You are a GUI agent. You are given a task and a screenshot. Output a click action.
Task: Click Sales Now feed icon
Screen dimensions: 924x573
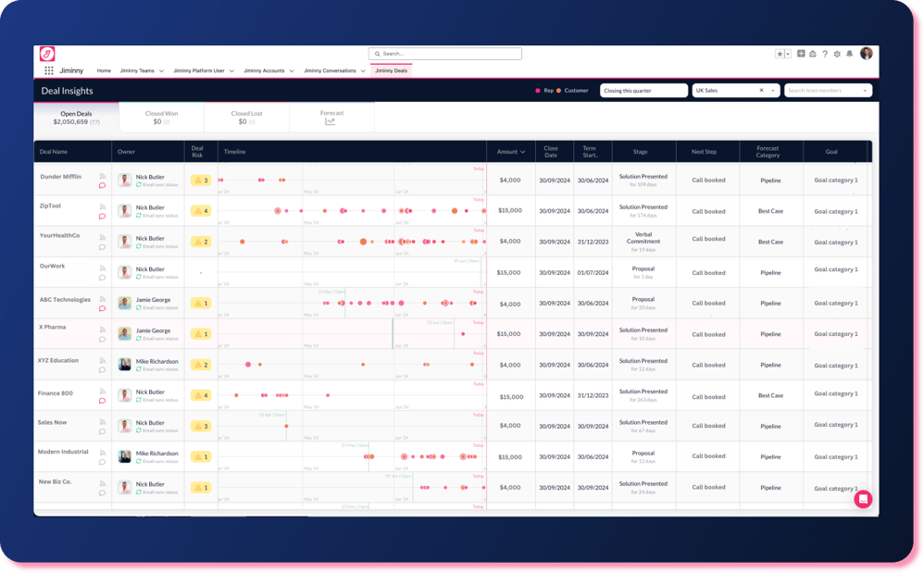click(103, 422)
